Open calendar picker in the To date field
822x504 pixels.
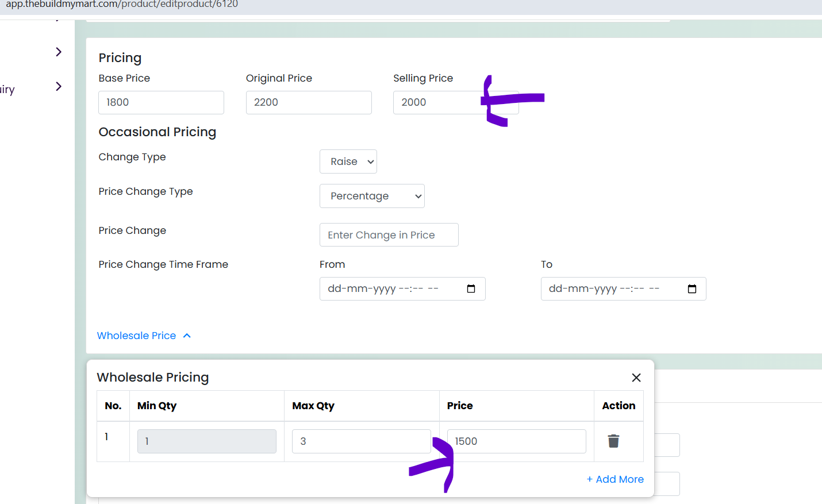coord(692,288)
